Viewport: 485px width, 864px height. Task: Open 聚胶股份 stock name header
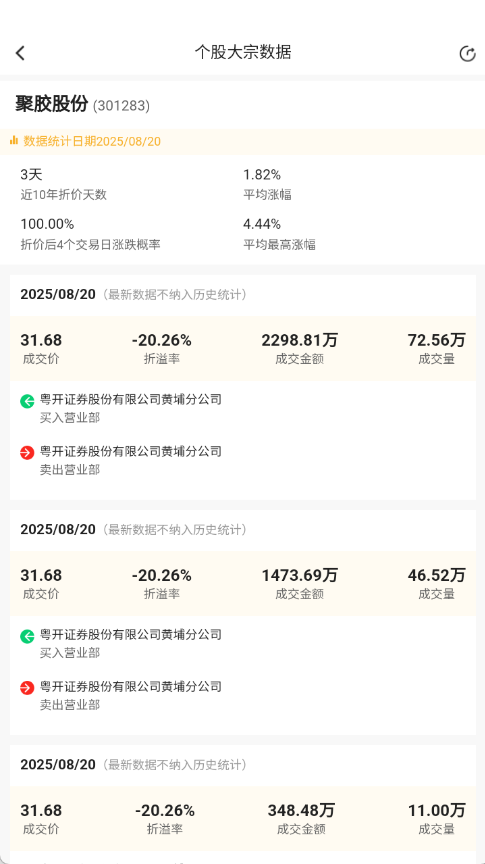pos(52,104)
